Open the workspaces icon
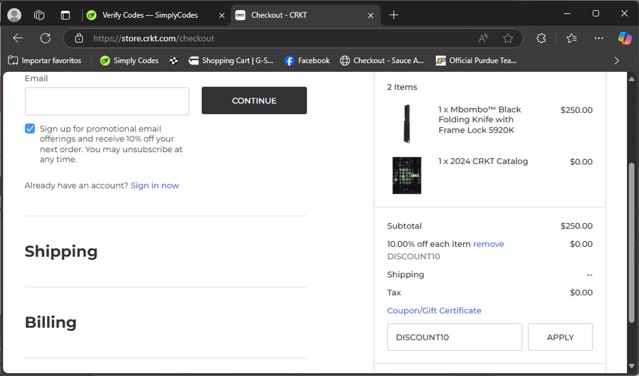 click(x=39, y=15)
